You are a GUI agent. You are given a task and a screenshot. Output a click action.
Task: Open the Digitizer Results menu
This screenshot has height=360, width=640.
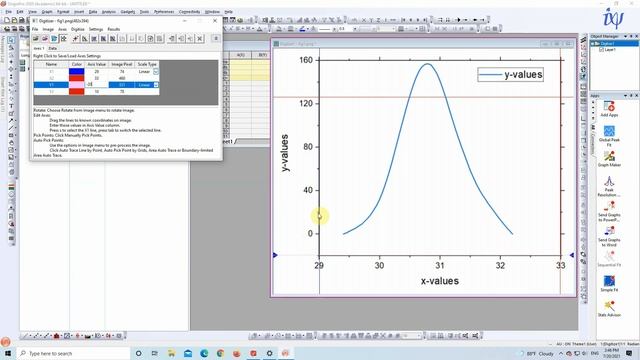tap(113, 29)
